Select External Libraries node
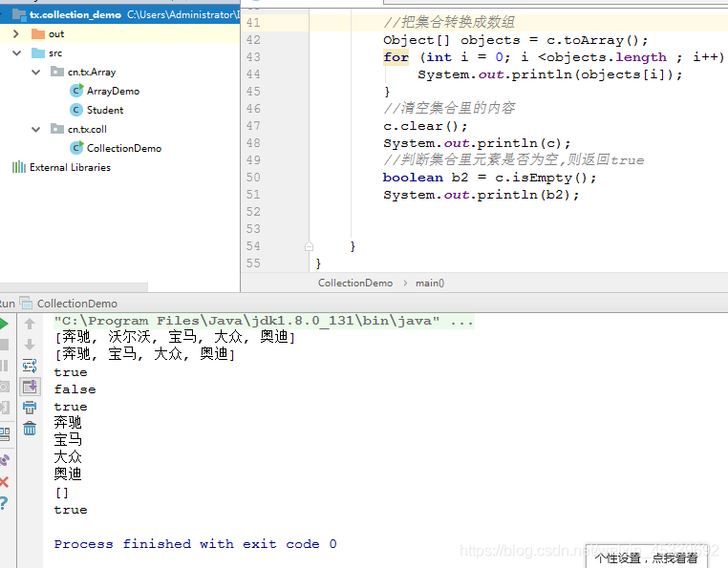728x568 pixels. pyautogui.click(x=70, y=167)
